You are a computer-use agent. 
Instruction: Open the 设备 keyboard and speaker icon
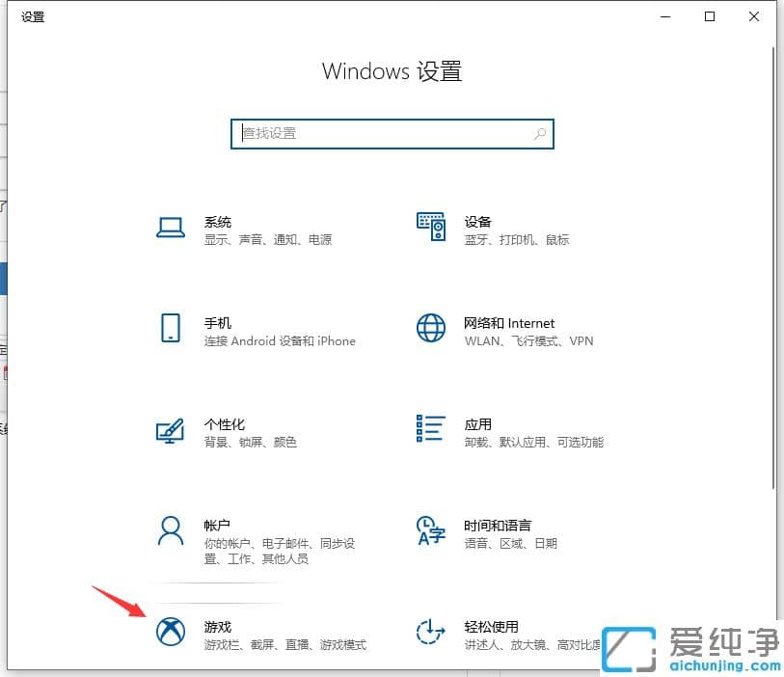tap(431, 227)
